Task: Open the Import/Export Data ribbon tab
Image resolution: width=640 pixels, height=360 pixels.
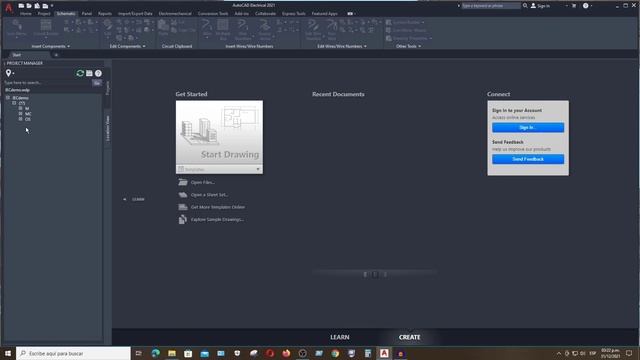Action: (135, 13)
